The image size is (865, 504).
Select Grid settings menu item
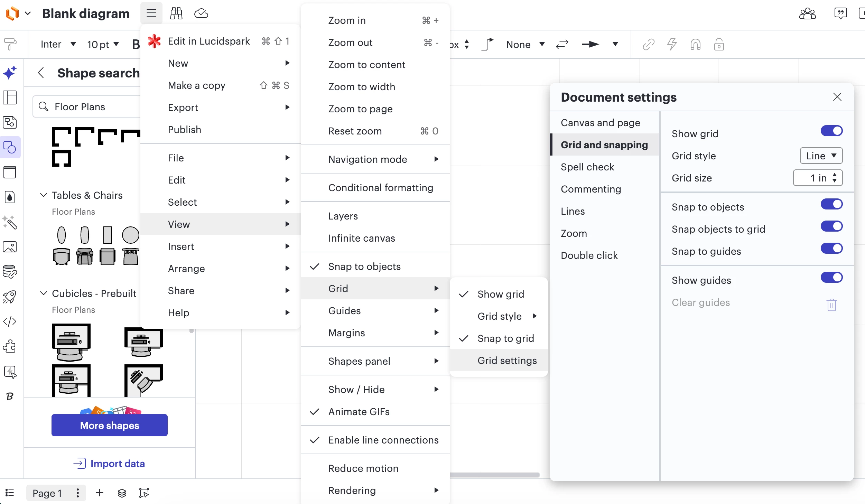point(507,361)
